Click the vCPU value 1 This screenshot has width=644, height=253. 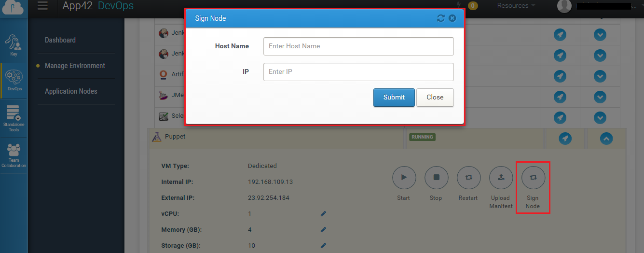(x=250, y=214)
